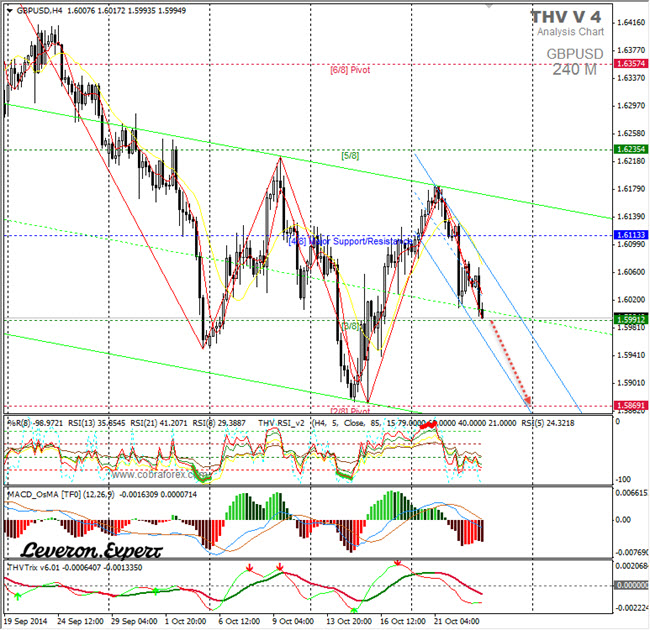Click green THVTrix arrow above 13 Oct 20:00

(354, 610)
